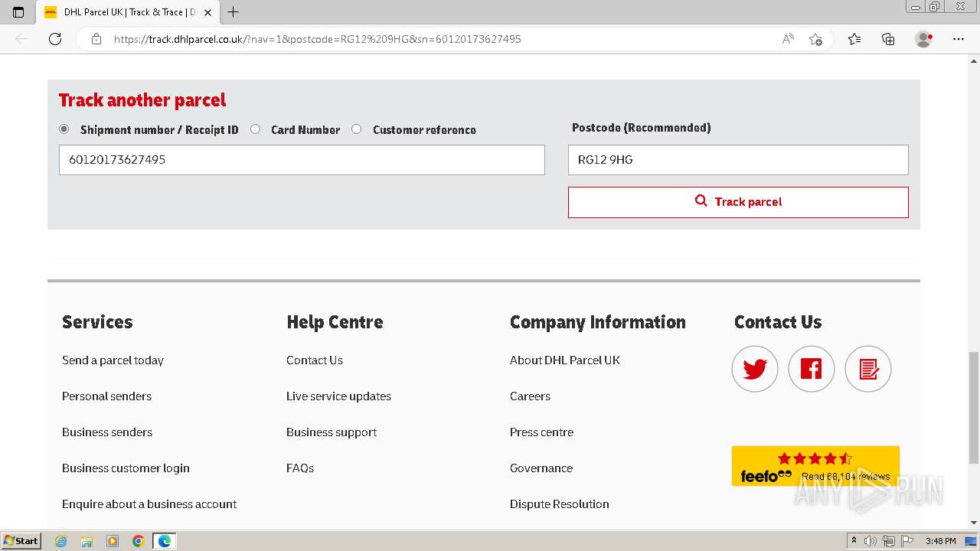Open About DHL Parcel UK link
Screen dimensions: 980x551
[x=565, y=360]
